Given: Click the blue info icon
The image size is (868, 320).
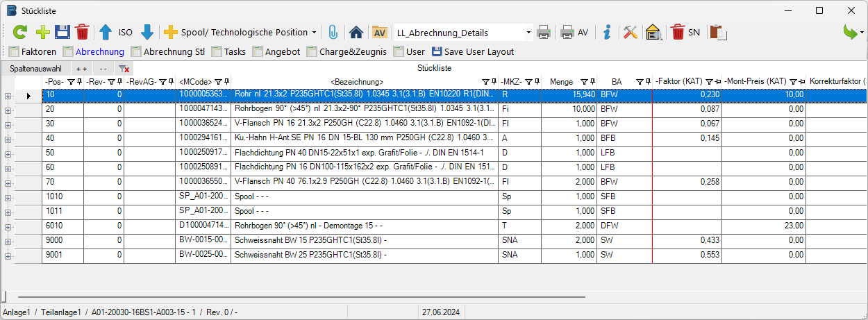Looking at the screenshot, I should pos(607,32).
